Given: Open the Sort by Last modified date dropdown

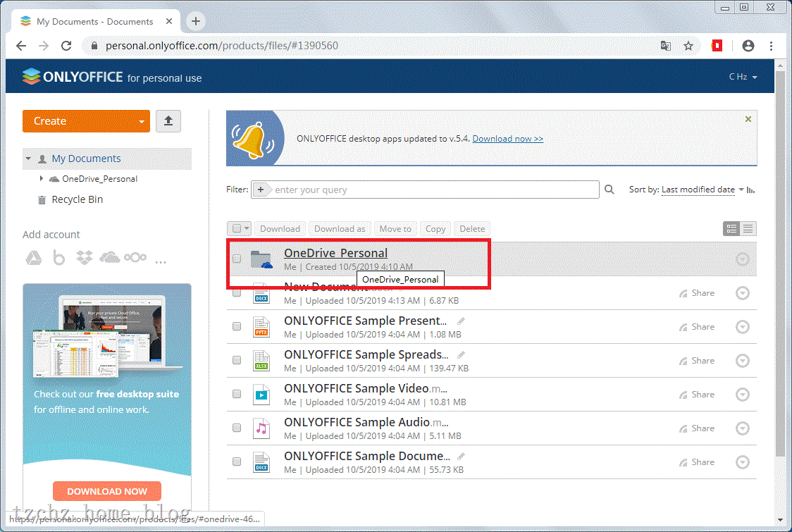Looking at the screenshot, I should click(x=703, y=190).
